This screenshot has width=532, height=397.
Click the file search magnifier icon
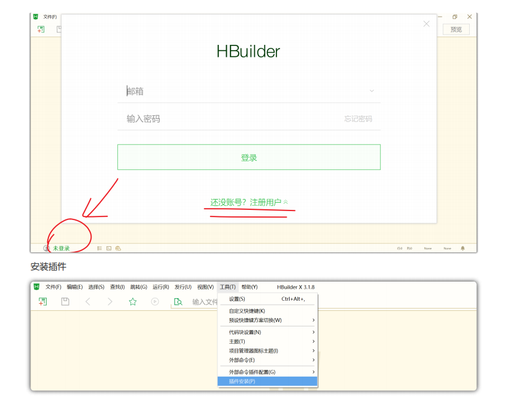tap(178, 301)
